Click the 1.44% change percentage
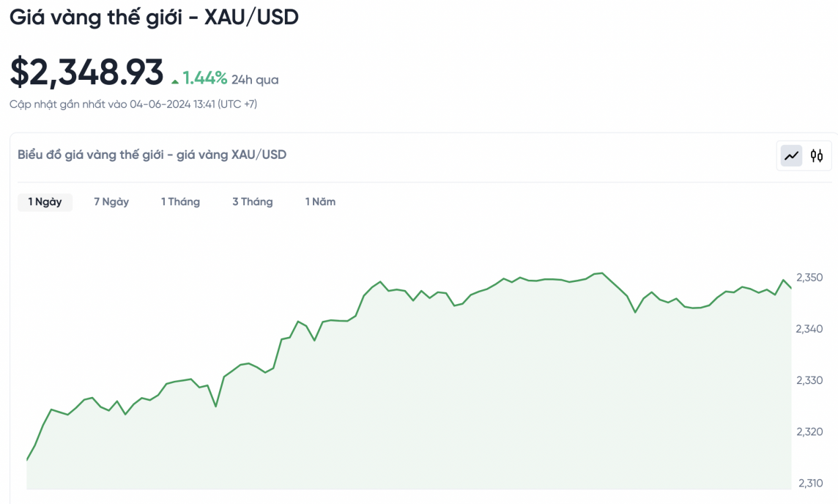838x504 pixels. coord(205,78)
